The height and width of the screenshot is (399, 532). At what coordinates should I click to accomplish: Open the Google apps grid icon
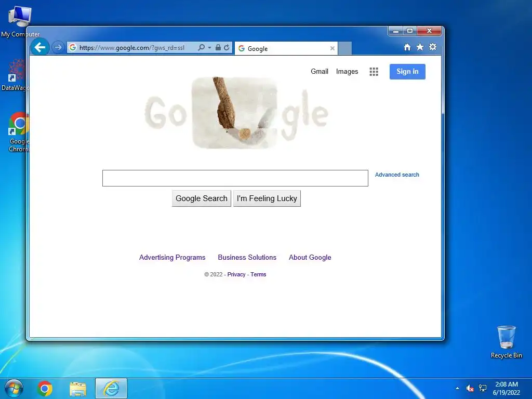click(374, 72)
